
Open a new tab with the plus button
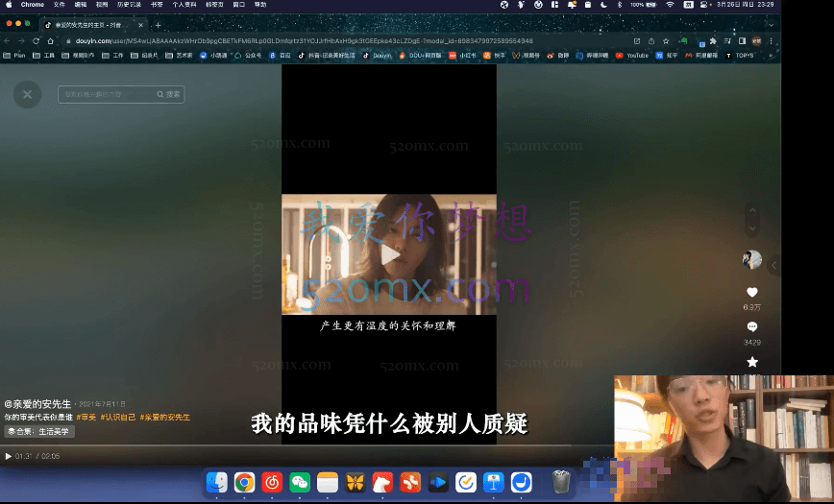click(x=158, y=25)
